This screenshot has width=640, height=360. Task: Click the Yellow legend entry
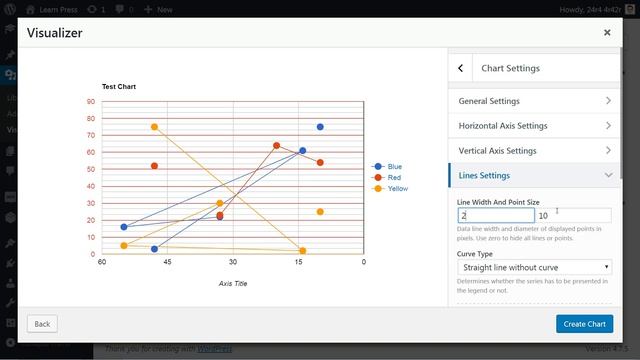tap(390, 189)
